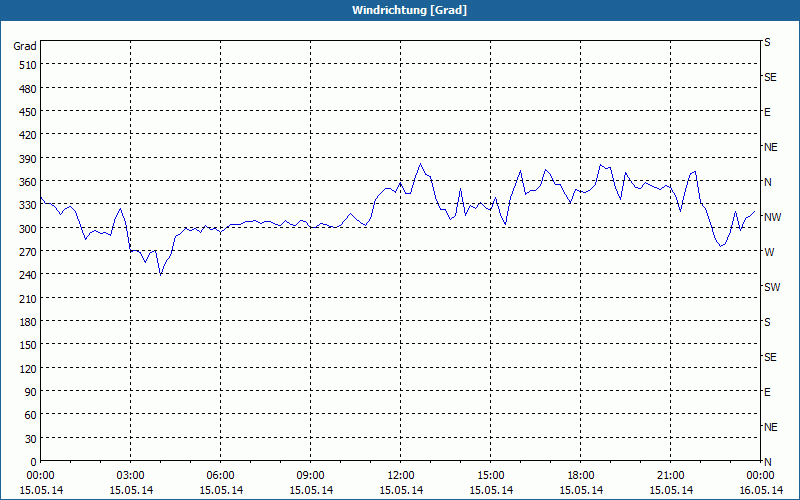
Task: Click the 15:00 time label
Action: (490, 476)
